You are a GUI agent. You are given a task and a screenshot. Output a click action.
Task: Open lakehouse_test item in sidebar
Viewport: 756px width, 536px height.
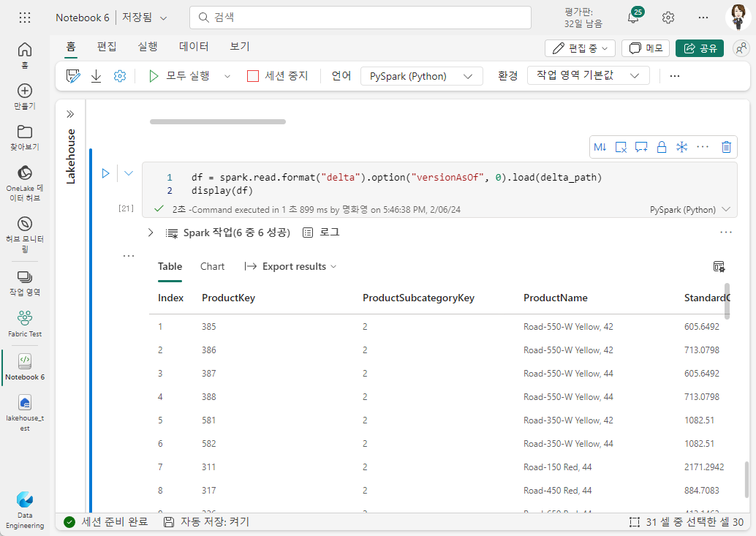point(25,413)
